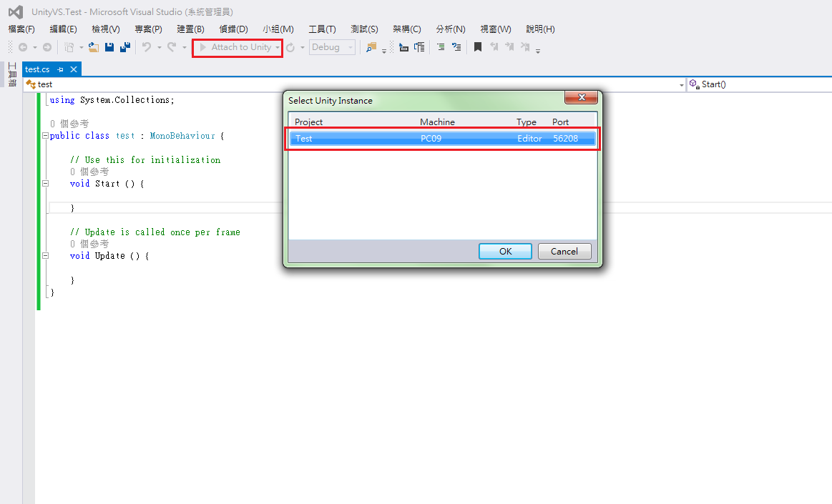832x504 pixels.
Task: Click the Navigate Forward arrow icon
Action: pos(47,47)
